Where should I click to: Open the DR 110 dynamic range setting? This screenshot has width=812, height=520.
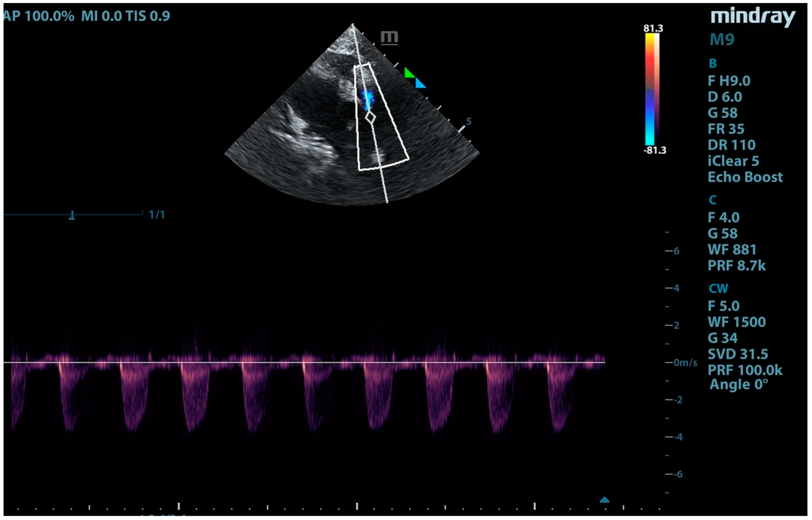click(731, 145)
